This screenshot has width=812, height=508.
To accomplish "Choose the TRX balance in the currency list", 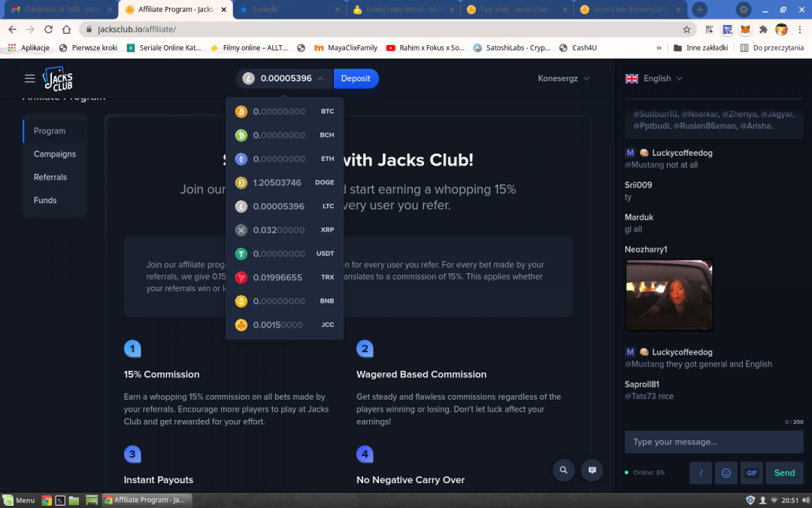I will click(x=284, y=277).
